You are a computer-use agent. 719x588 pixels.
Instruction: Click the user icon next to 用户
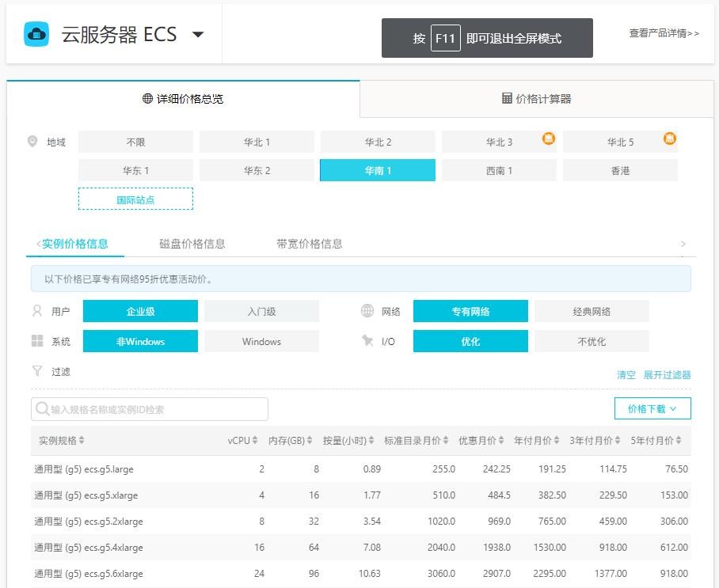click(x=37, y=311)
